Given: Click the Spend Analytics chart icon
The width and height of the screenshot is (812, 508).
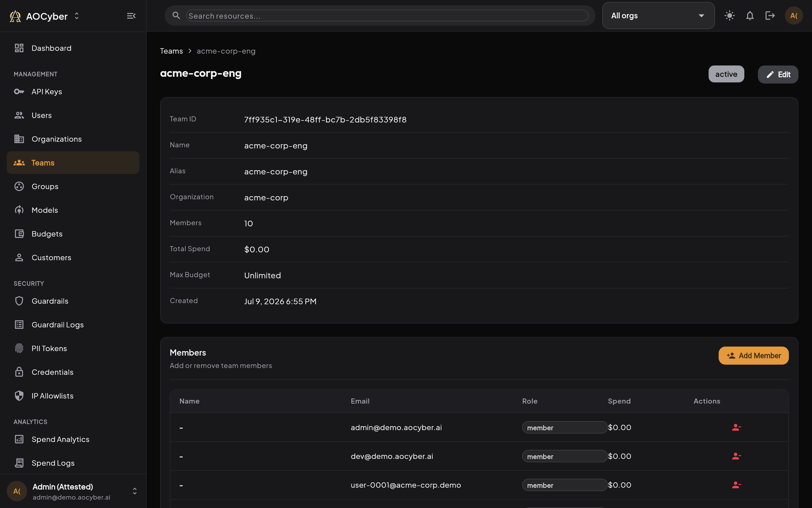Looking at the screenshot, I should tap(19, 439).
